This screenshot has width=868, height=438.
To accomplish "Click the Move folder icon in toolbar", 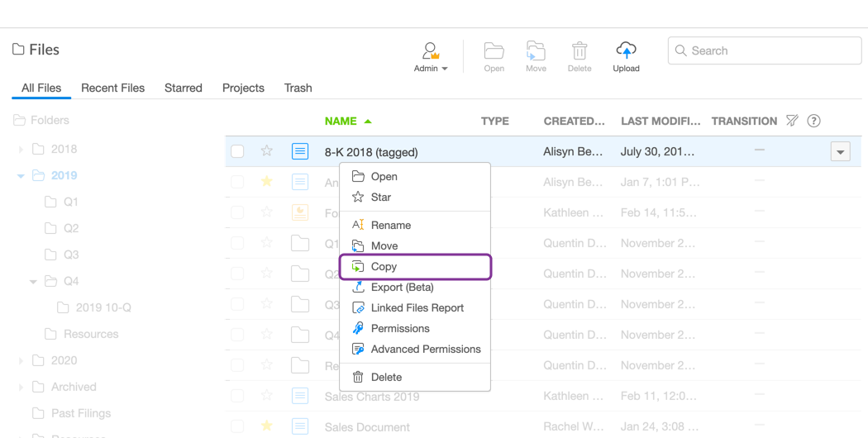I will click(x=536, y=51).
